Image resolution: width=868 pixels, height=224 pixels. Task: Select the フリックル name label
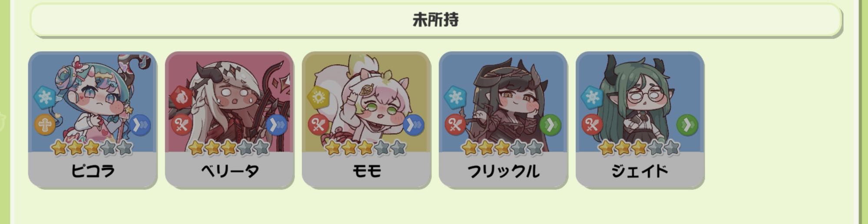(x=503, y=171)
